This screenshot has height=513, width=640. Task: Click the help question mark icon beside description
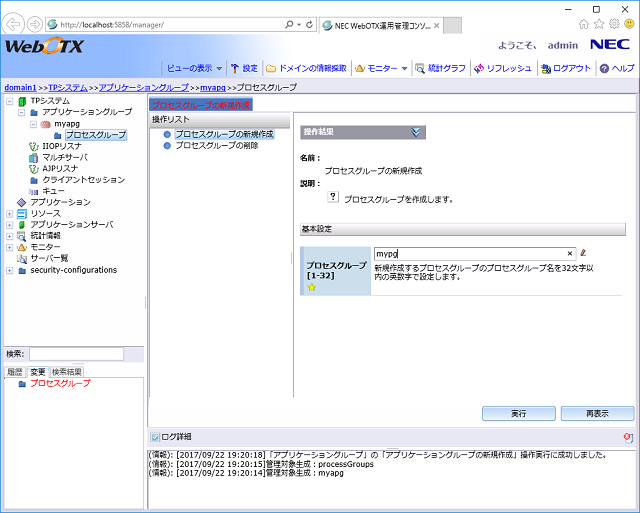click(x=333, y=198)
